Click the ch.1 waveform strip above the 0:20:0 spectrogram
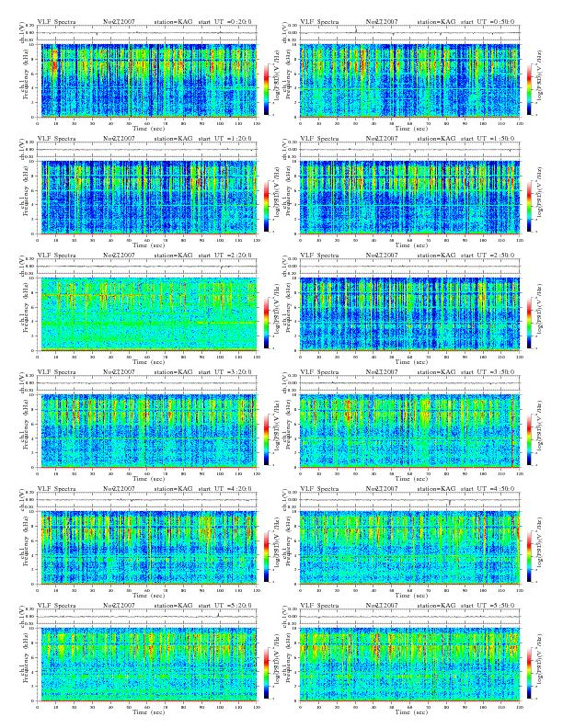 coord(147,33)
